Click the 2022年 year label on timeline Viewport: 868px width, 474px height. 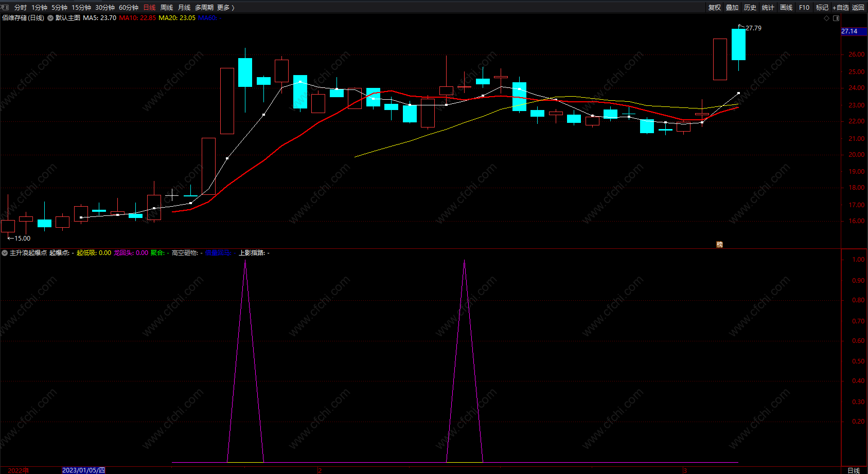point(18,470)
